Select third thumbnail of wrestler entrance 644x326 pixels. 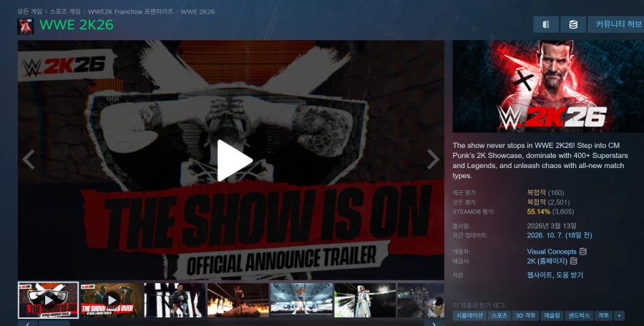point(175,300)
